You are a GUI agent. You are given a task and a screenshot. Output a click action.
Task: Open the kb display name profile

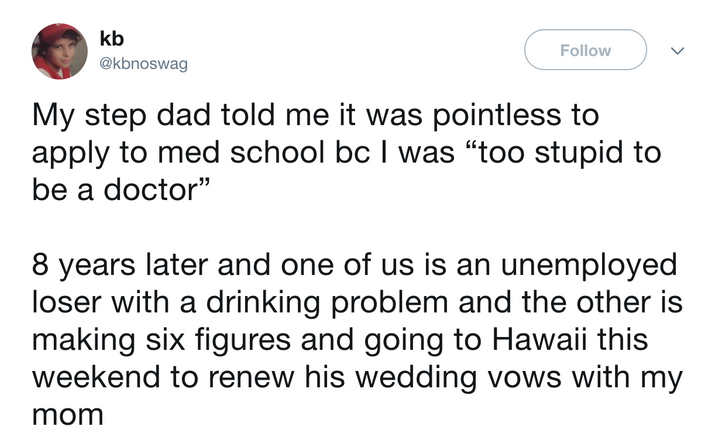click(x=113, y=37)
